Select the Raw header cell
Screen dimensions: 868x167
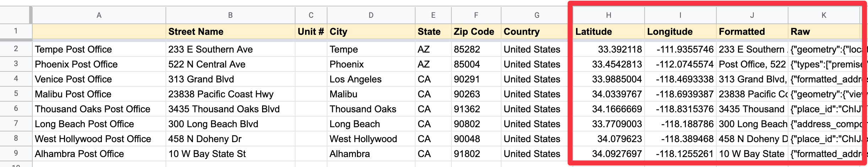tap(824, 32)
